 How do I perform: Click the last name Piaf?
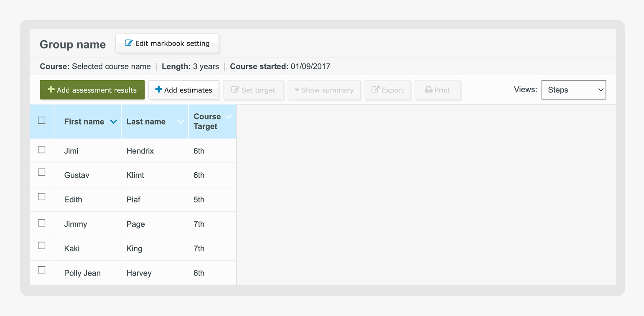pos(133,199)
